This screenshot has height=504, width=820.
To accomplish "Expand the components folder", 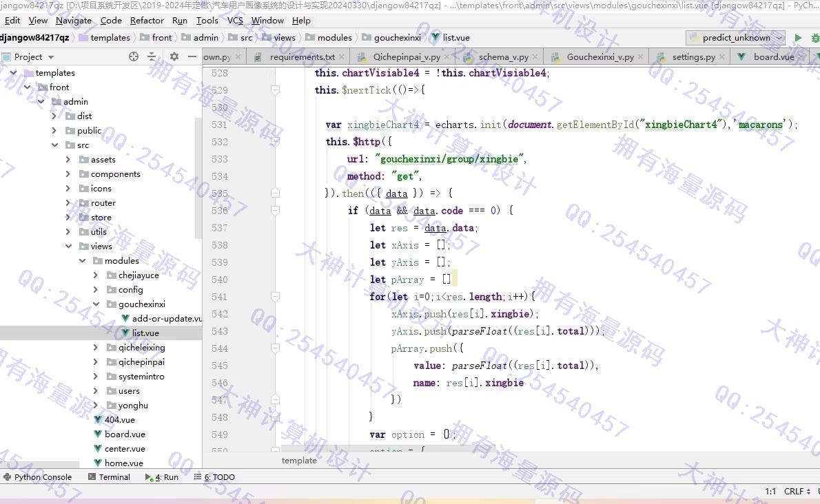I will [x=68, y=174].
